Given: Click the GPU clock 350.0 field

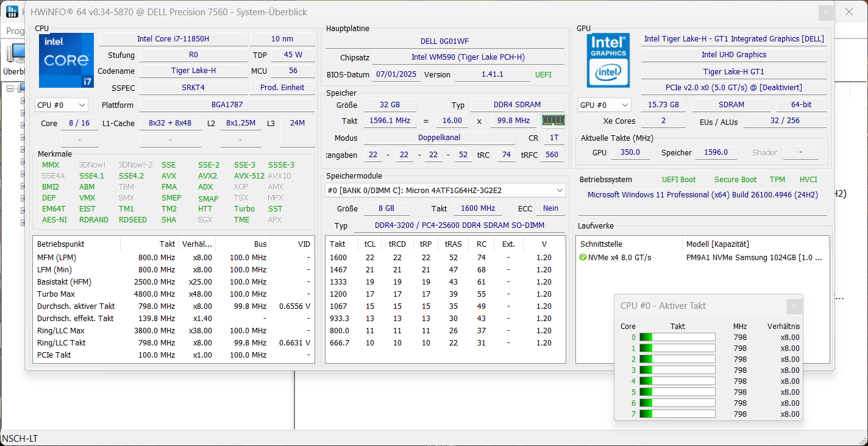Looking at the screenshot, I should coord(630,152).
